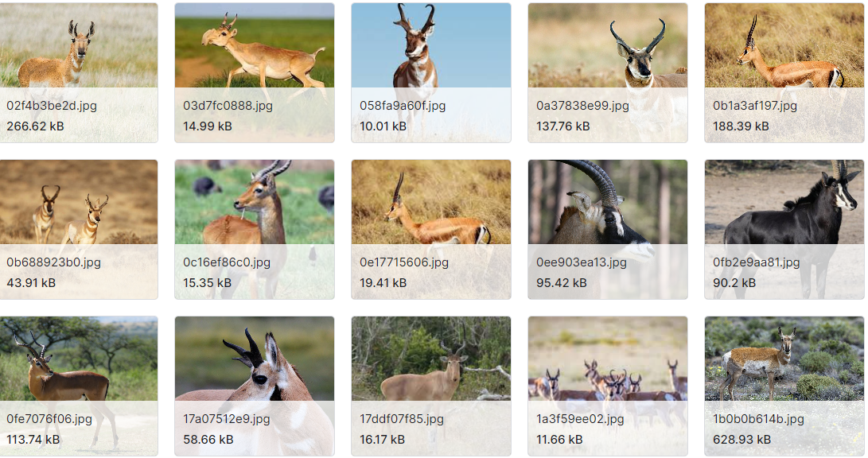
Task: Click the filename text 0ee903ea13.jpg
Action: click(582, 262)
